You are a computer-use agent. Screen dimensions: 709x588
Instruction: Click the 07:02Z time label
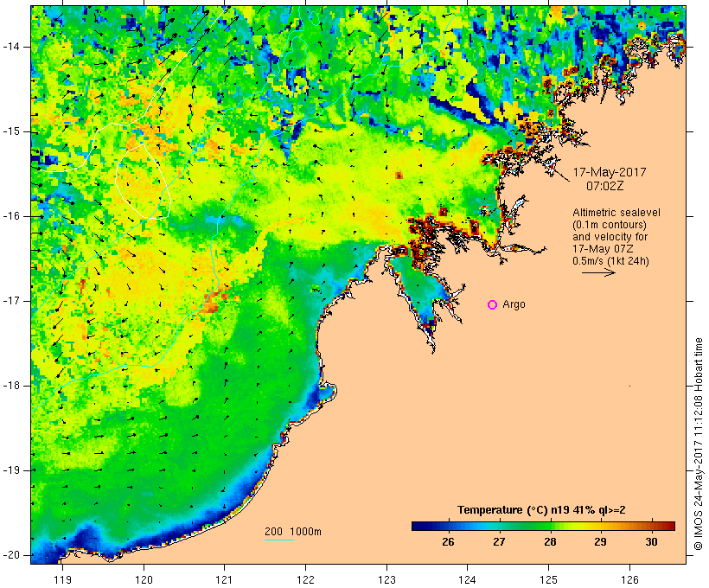tap(605, 186)
